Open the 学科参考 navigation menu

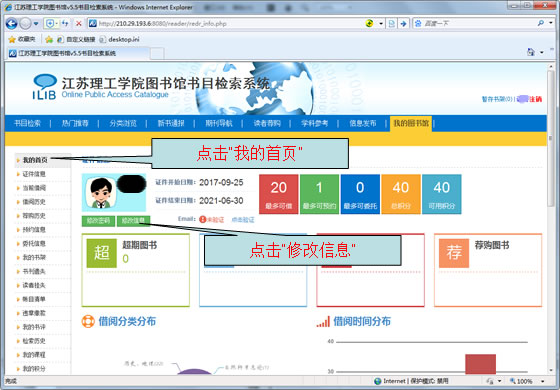click(314, 124)
